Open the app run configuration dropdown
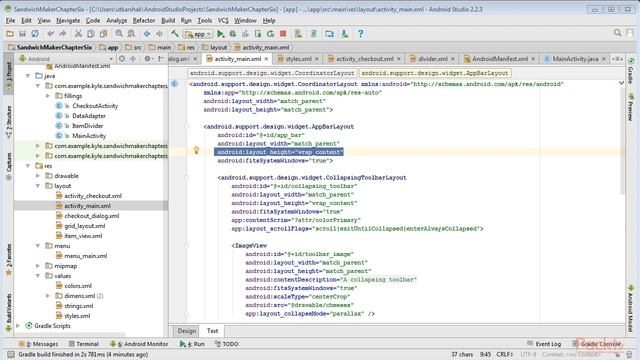Screen dimensions: 640x360 coord(198,34)
